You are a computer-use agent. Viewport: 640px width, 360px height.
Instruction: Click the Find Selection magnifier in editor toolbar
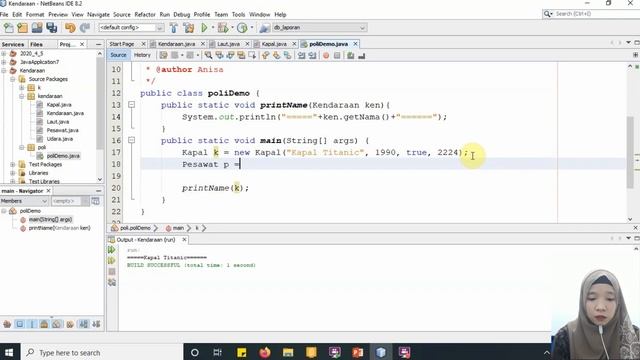tap(209, 55)
